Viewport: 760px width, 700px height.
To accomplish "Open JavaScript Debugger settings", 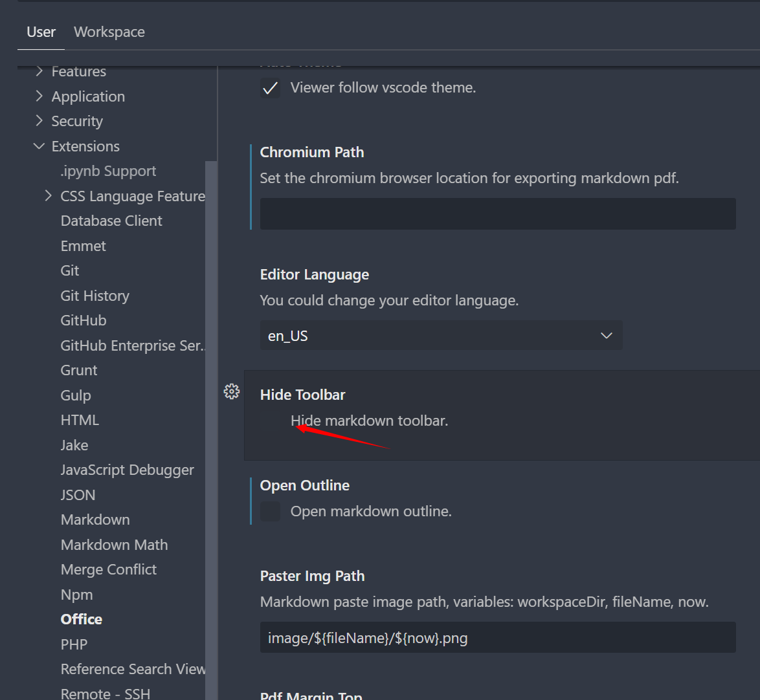I will (127, 470).
